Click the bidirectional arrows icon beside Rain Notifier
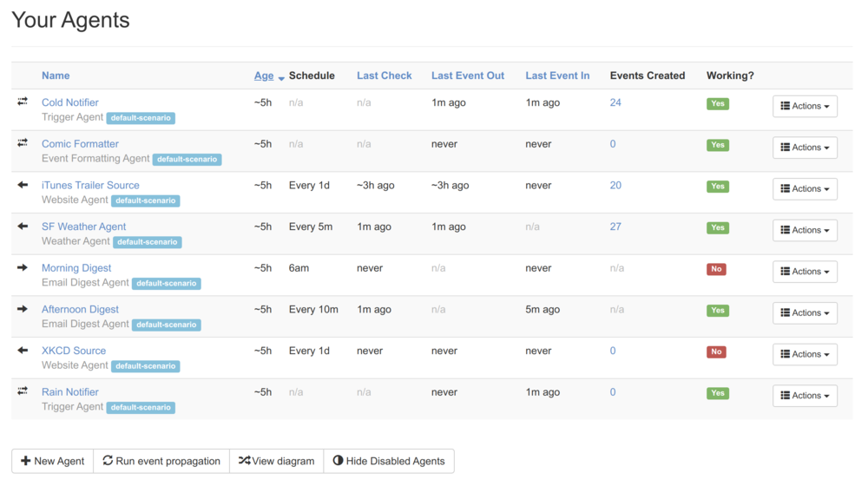Screen dimensions: 868x486 click(23, 391)
